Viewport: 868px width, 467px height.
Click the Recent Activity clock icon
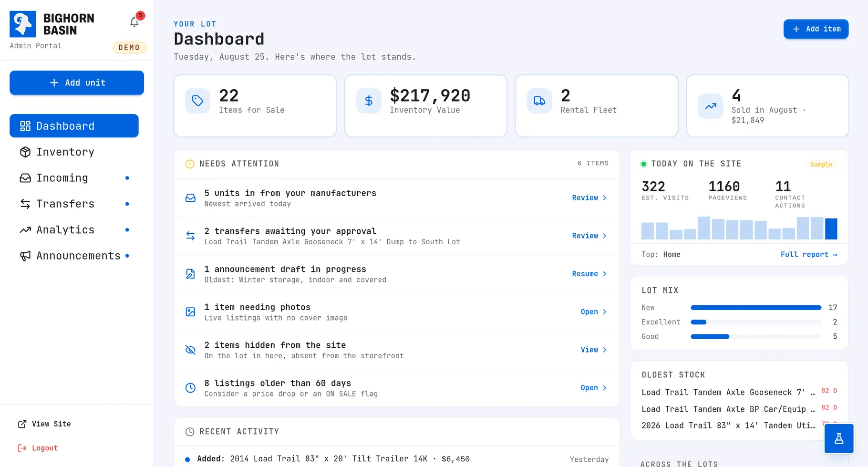pyautogui.click(x=190, y=432)
